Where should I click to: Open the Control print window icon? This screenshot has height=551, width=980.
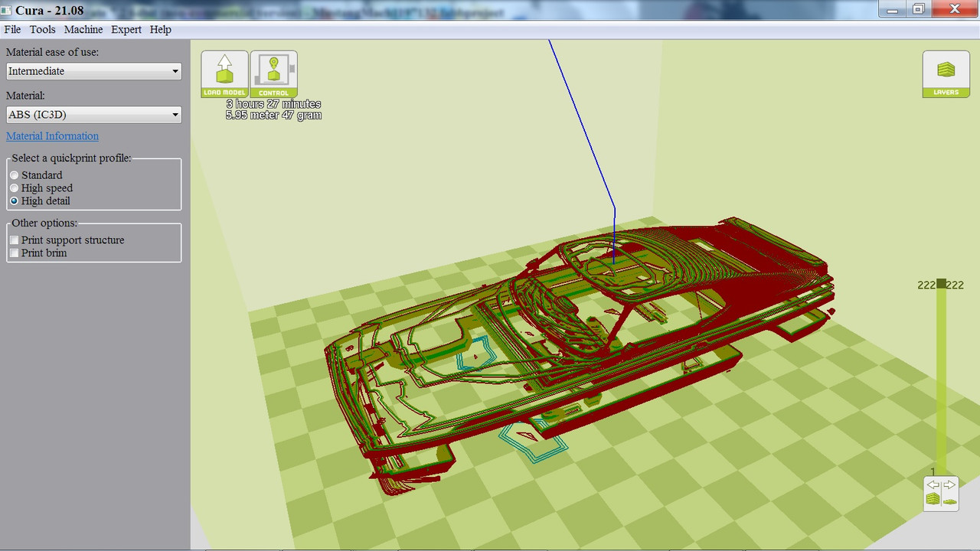273,74
